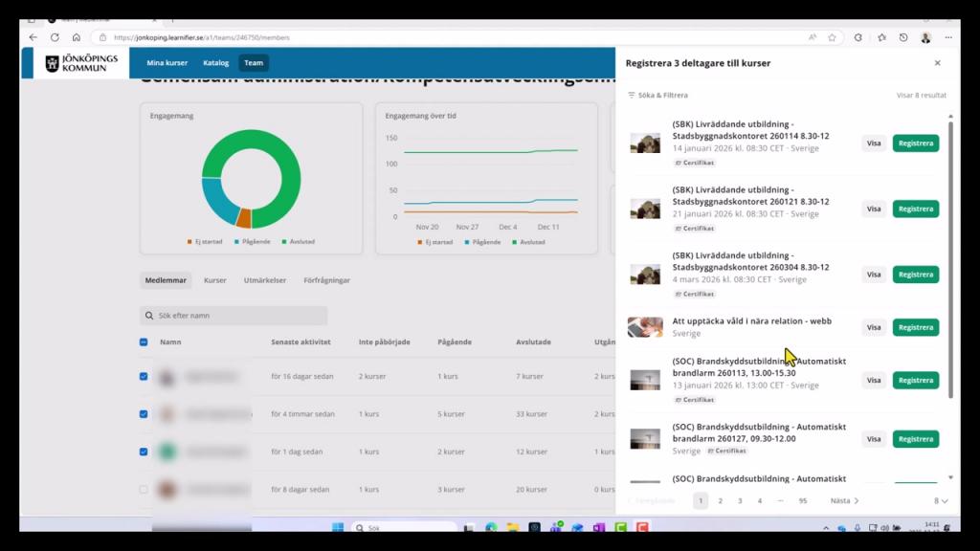Expand results-per-page dropdown showing 8
This screenshot has height=551, width=980.
[x=941, y=500]
